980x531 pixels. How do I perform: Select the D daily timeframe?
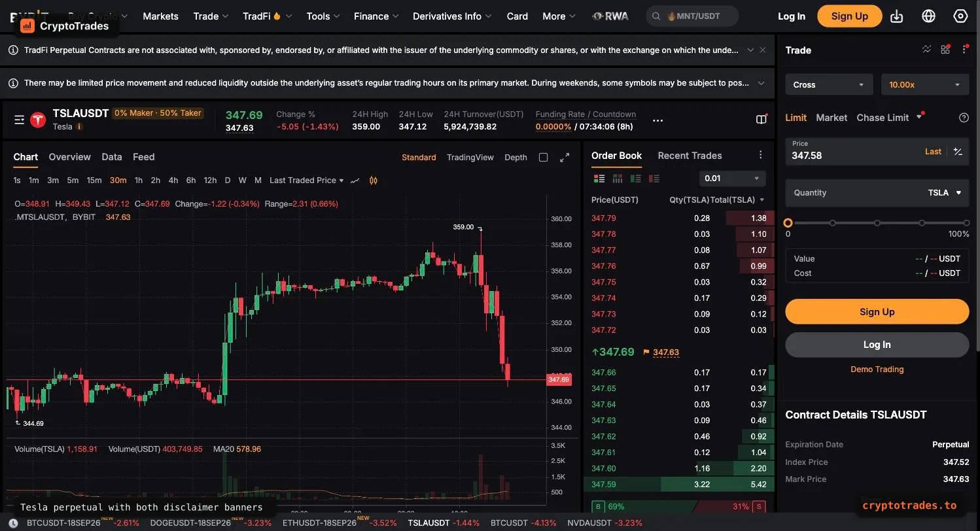tap(228, 180)
